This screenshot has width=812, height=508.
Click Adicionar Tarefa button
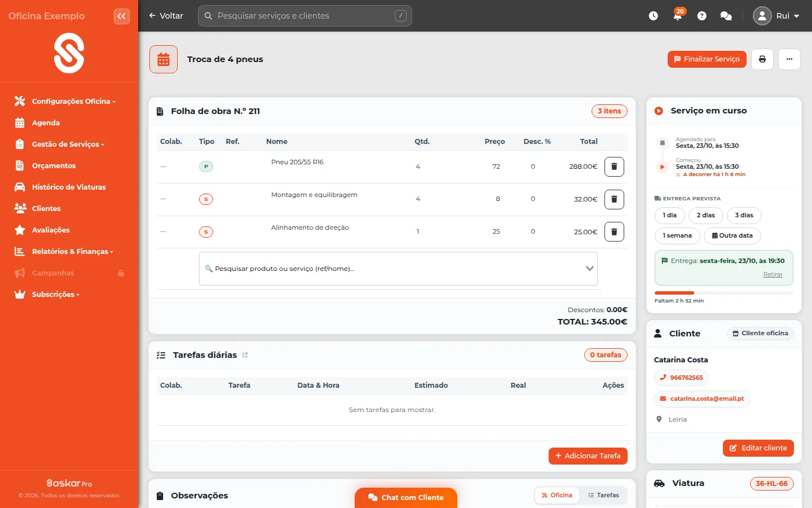588,456
